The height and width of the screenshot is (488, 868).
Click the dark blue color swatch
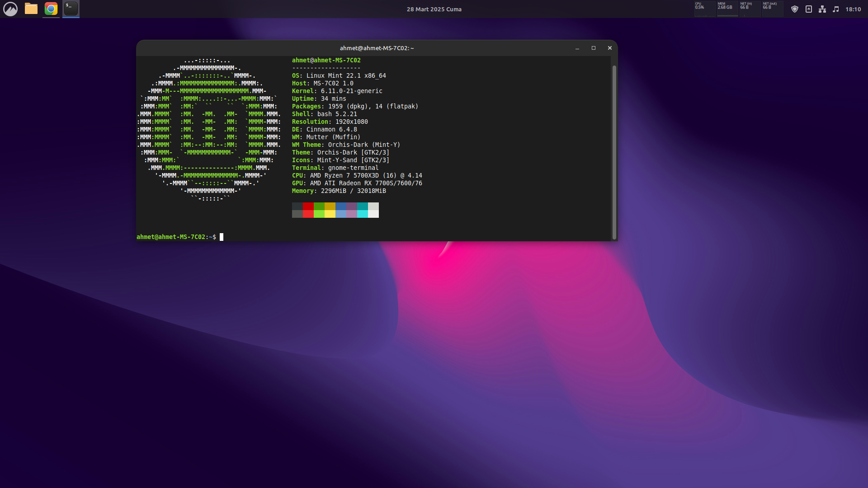tap(341, 206)
